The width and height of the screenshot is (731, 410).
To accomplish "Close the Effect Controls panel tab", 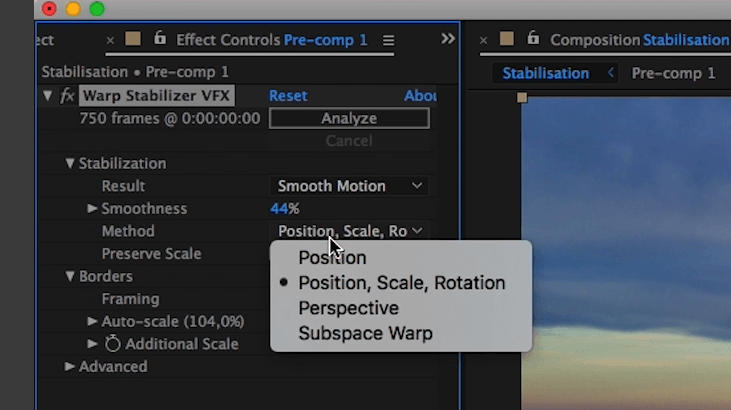I will click(x=110, y=41).
